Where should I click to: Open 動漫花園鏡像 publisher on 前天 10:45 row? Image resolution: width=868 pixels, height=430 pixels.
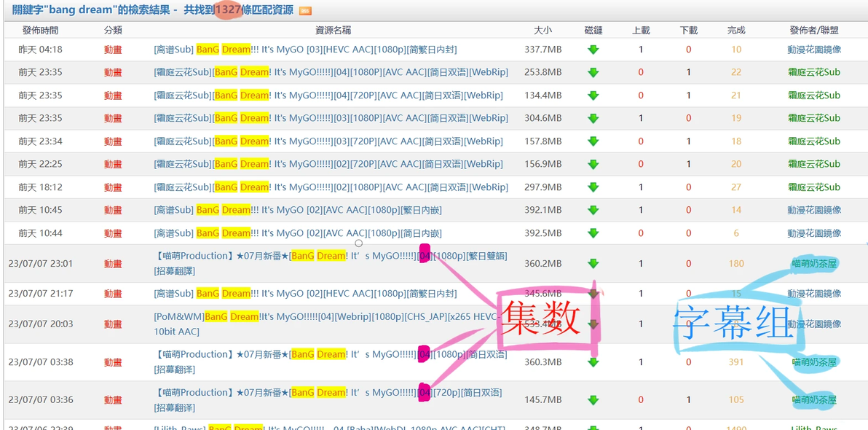pos(814,210)
